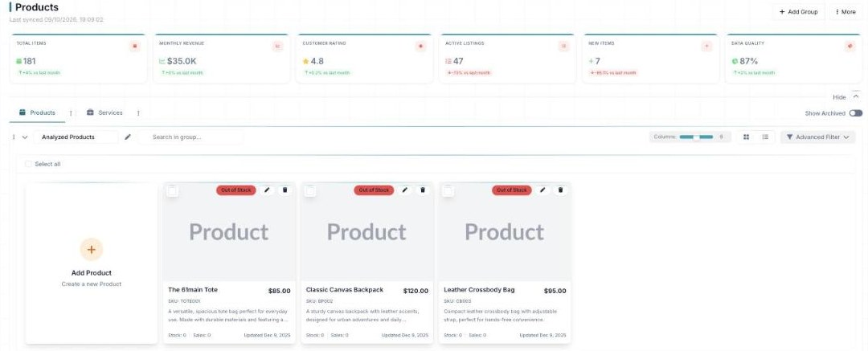Click the $120.00 price
868x351 pixels.
point(416,291)
